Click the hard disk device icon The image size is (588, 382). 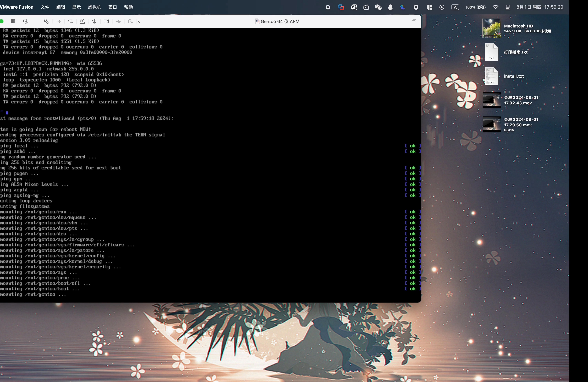pos(70,21)
